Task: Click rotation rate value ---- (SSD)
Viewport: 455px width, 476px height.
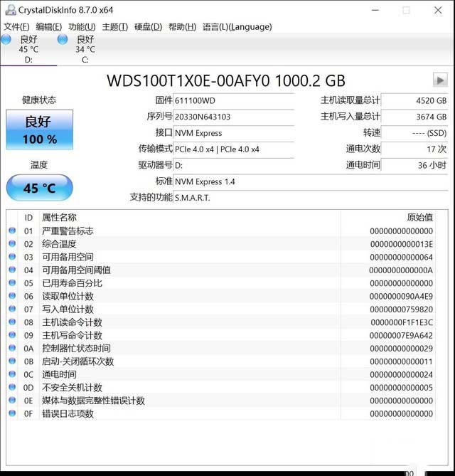Action: click(x=414, y=133)
